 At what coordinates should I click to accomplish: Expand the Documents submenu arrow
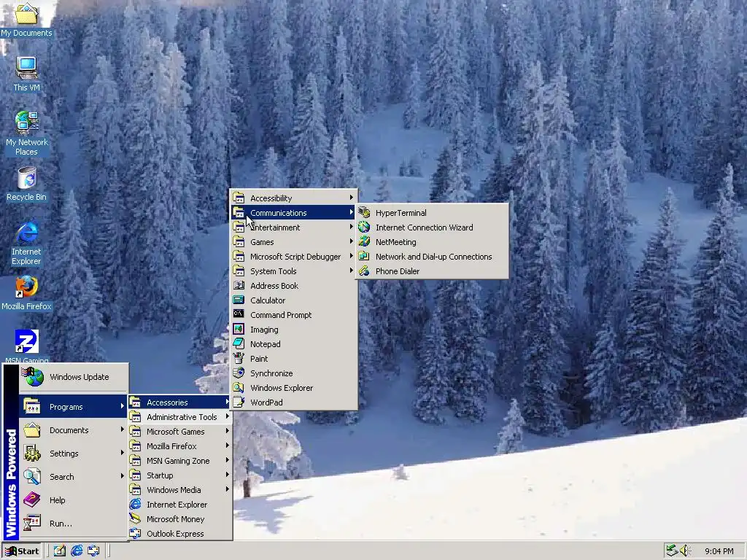[x=123, y=429]
